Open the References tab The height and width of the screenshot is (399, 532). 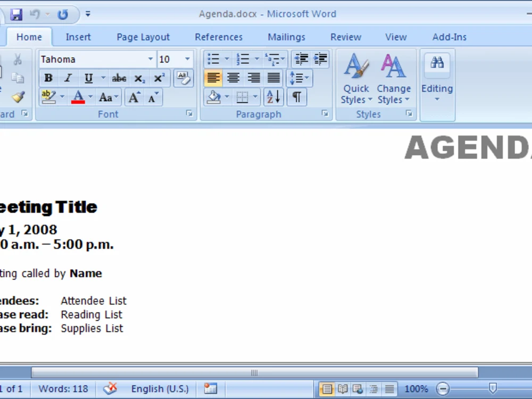pyautogui.click(x=219, y=37)
